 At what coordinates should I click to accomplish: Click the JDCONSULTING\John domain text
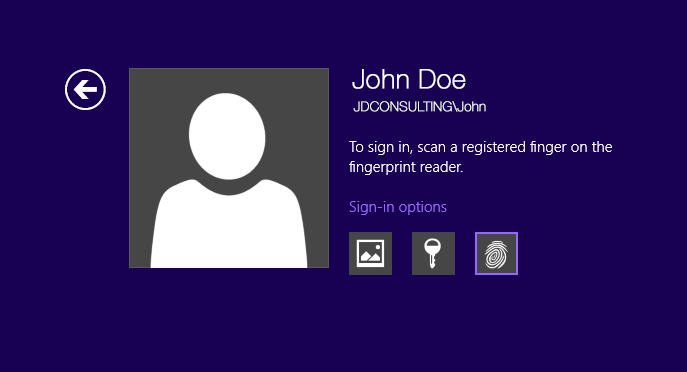[419, 106]
